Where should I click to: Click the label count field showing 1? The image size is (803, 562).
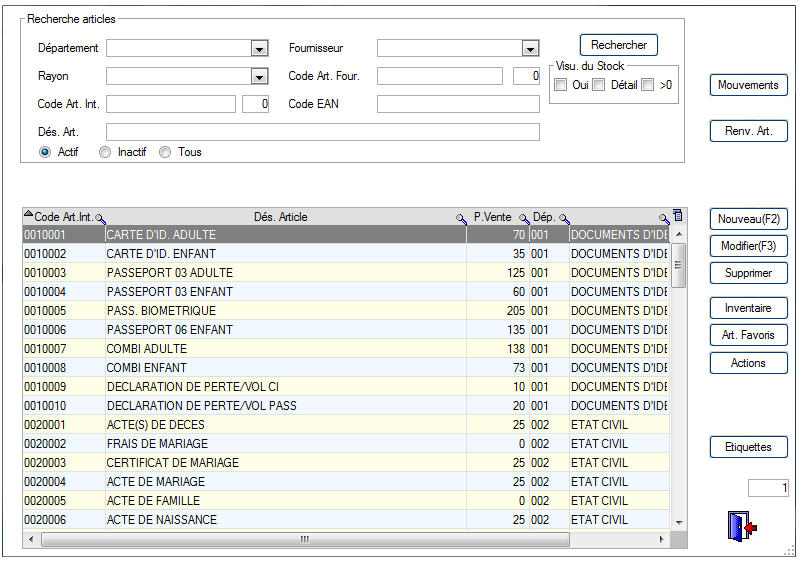pos(768,488)
